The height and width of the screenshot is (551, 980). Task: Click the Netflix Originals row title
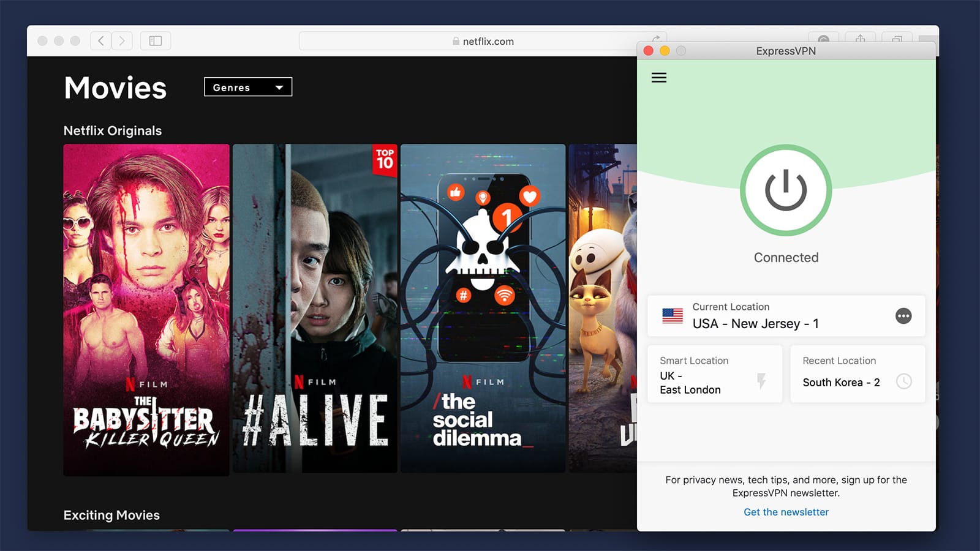click(113, 130)
